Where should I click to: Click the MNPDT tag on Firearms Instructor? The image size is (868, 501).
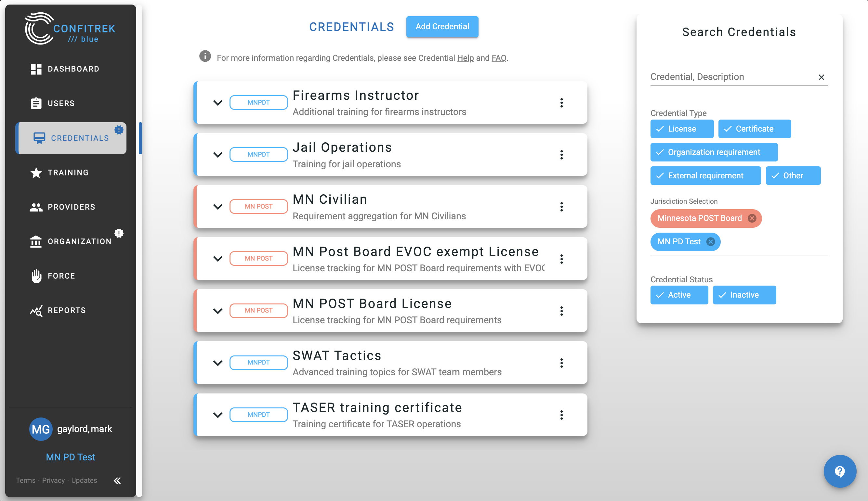[258, 103]
